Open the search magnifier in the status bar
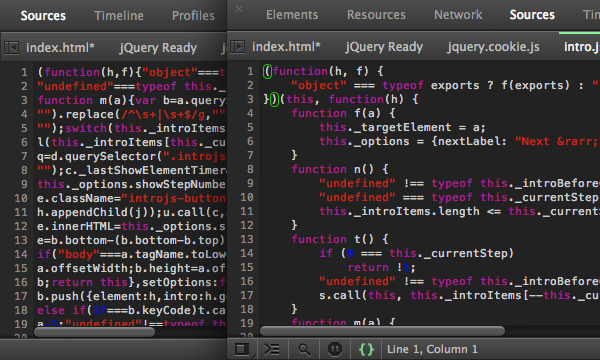 [x=304, y=349]
